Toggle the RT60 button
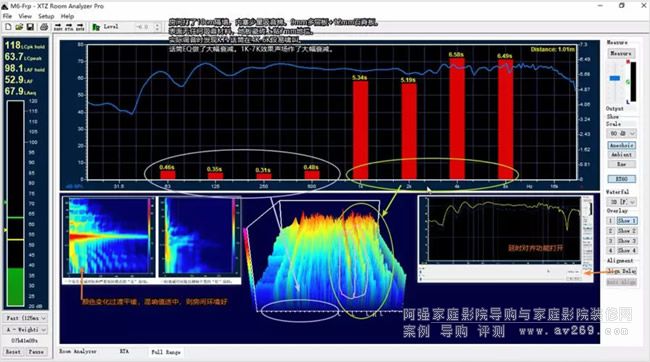650x362 pixels. [621, 179]
